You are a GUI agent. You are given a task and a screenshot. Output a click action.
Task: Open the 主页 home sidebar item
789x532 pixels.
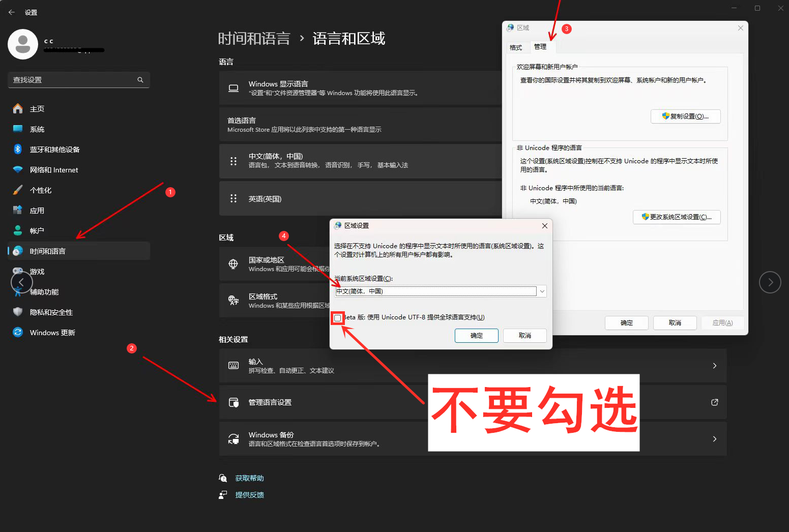(x=79, y=109)
